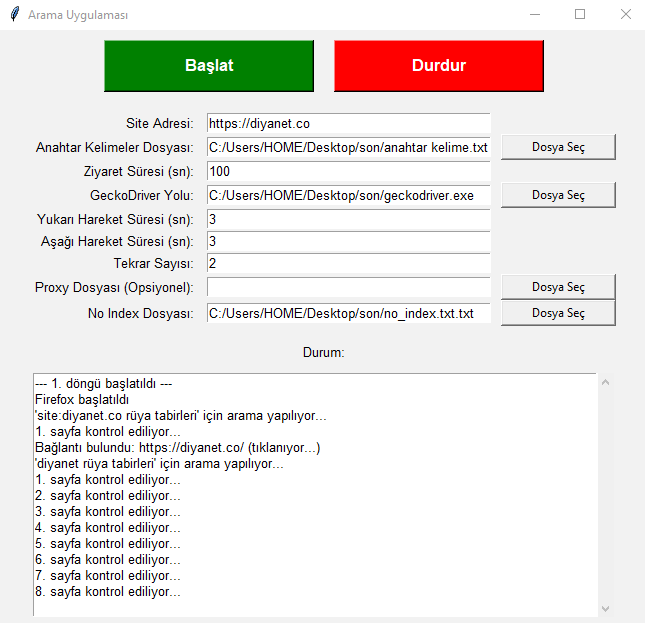Click the 'Durum:' label
This screenshot has width=645, height=623.
click(x=323, y=352)
